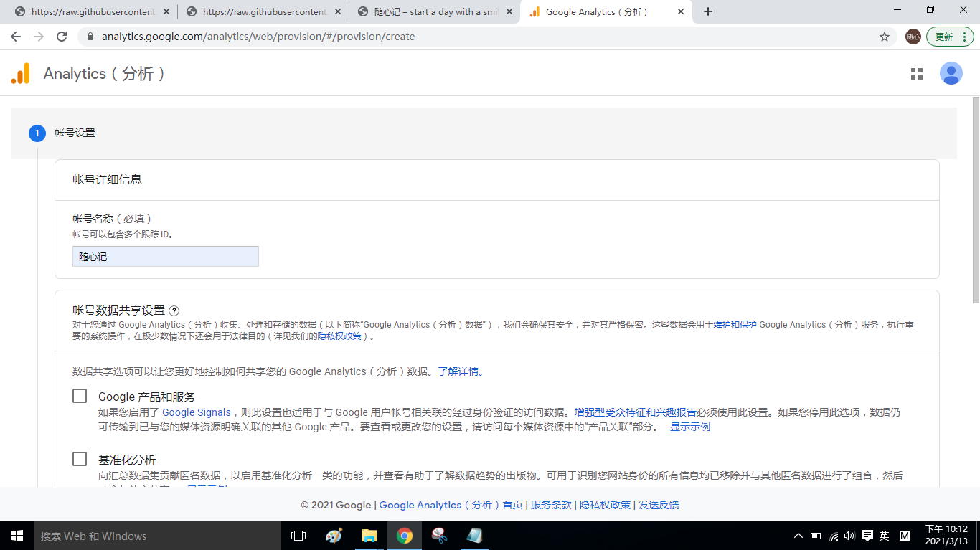This screenshot has width=980, height=550.
Task: Open the Google apps grid
Action: 917,72
